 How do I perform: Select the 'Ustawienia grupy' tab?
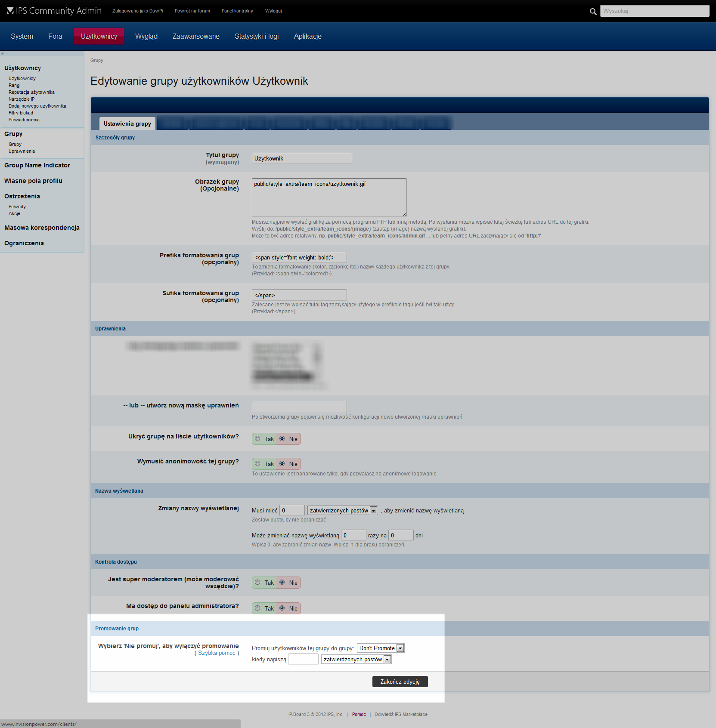[127, 123]
